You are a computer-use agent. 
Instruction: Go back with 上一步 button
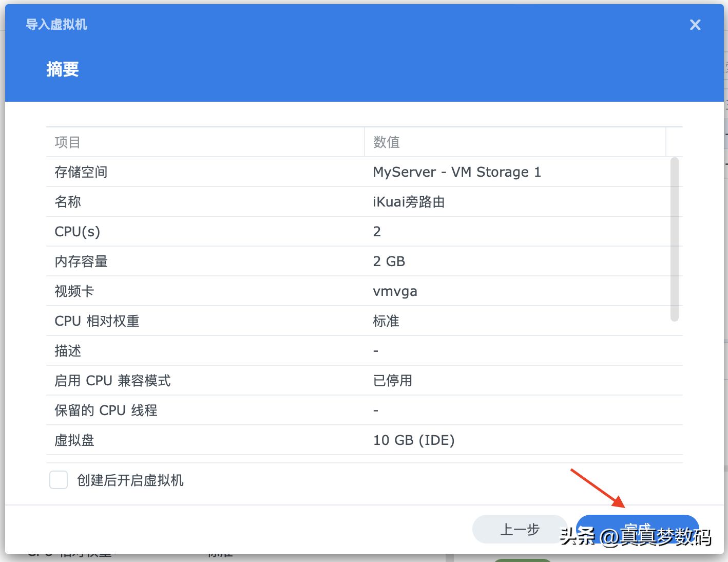[x=520, y=529]
